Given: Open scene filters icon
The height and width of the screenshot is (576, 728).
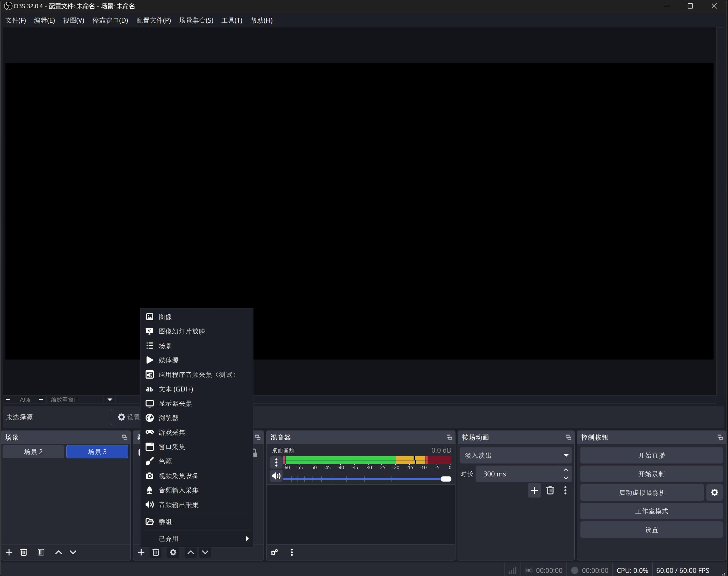Looking at the screenshot, I should click(41, 552).
